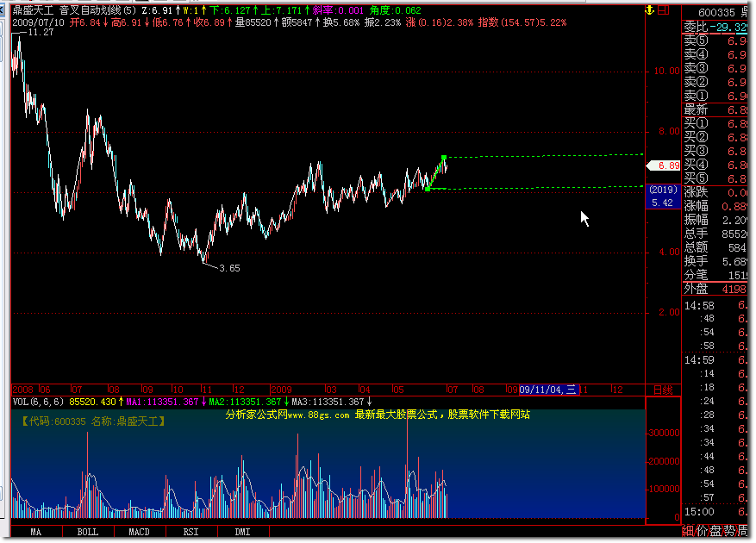This screenshot has height=543, width=756.
Task: Click the 10.00 price axis label
Action: click(667, 71)
